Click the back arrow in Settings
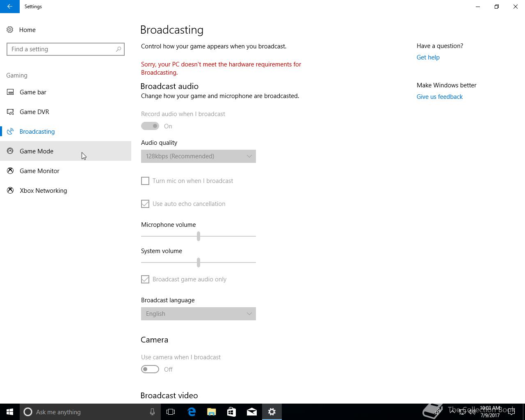Viewport: 525px width, 420px height. (x=10, y=7)
